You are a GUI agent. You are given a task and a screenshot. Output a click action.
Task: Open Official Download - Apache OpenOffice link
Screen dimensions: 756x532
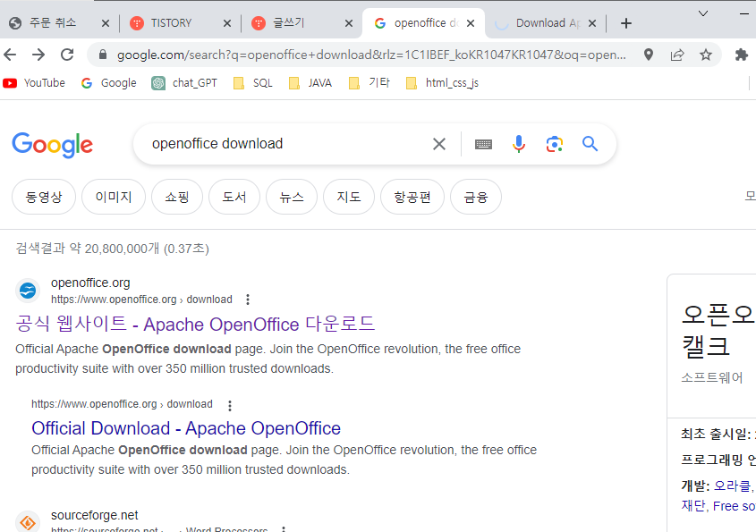click(x=186, y=428)
